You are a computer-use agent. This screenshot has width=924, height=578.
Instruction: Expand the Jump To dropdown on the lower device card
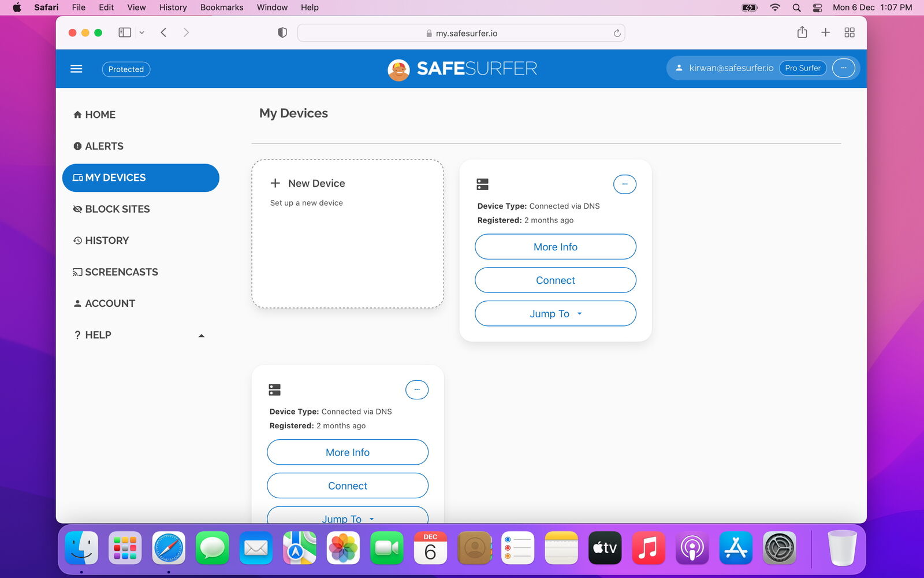pyautogui.click(x=348, y=515)
